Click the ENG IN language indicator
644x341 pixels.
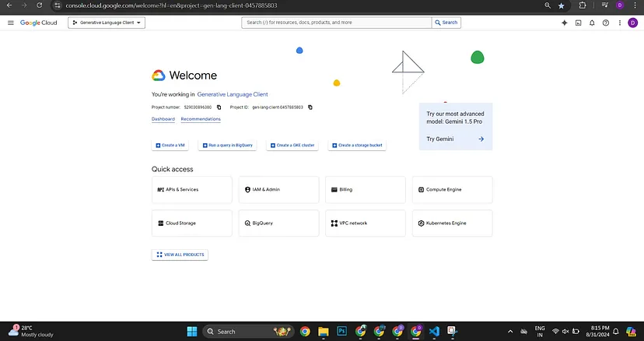coord(540,332)
